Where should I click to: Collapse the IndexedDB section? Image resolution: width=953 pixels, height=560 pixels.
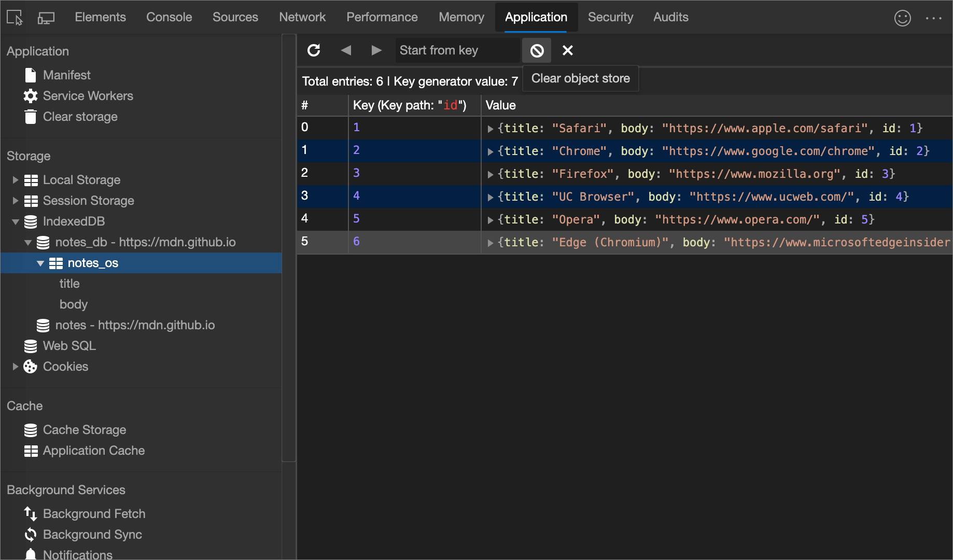[x=15, y=221]
